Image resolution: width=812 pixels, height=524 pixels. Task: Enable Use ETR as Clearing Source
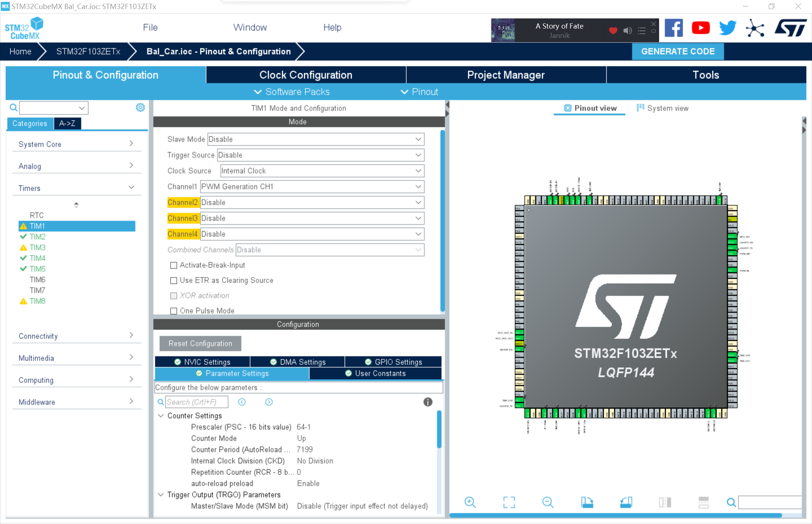(174, 280)
